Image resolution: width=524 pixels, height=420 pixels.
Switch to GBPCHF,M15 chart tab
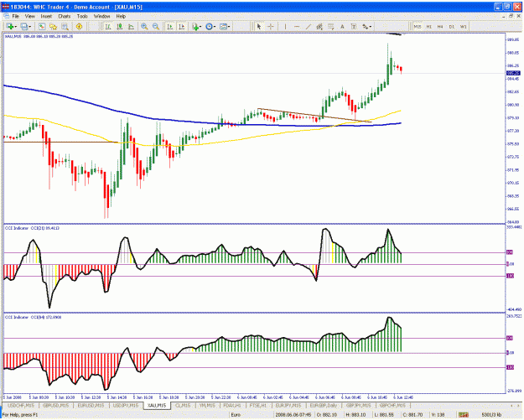tap(392, 405)
